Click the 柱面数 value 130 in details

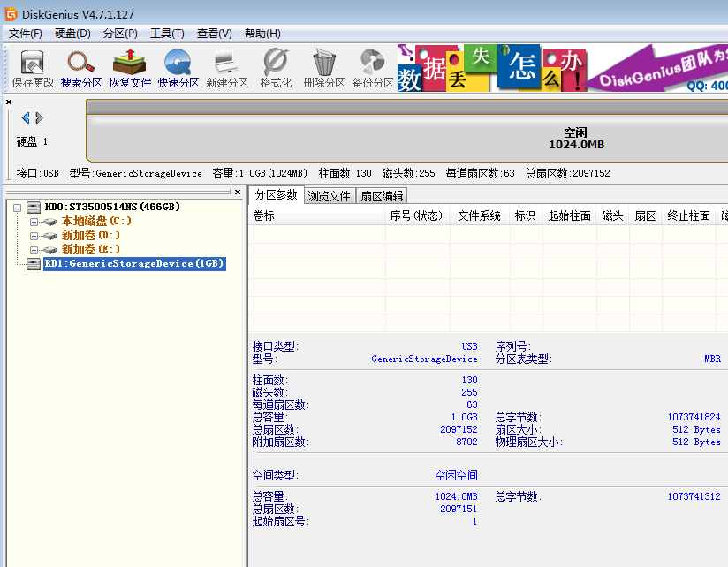[x=469, y=380]
